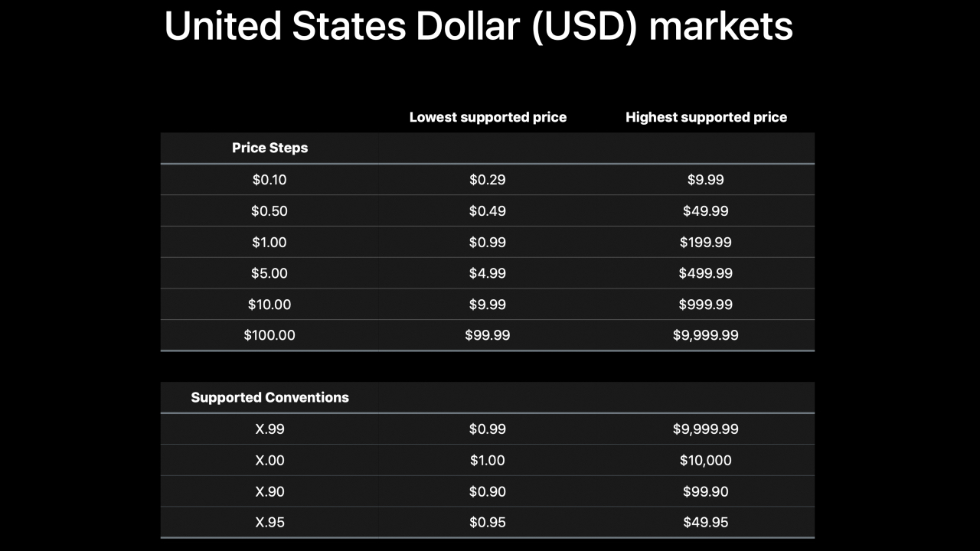Screen dimensions: 980x551
Task: Select the "Lowest supported price" column header
Action: click(x=488, y=117)
